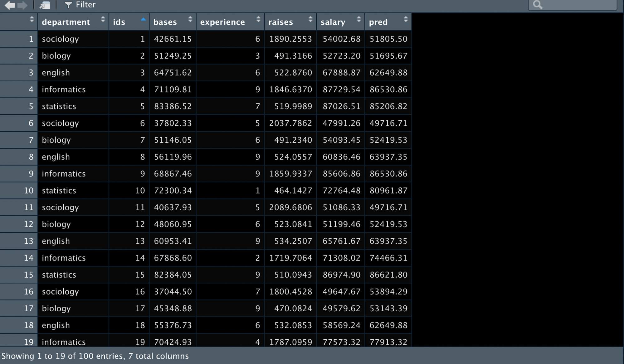Click pred value 53894.29
The image size is (624, 364).
[388, 291]
